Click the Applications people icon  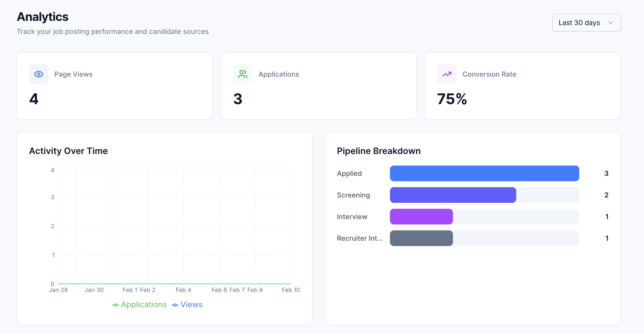click(243, 74)
